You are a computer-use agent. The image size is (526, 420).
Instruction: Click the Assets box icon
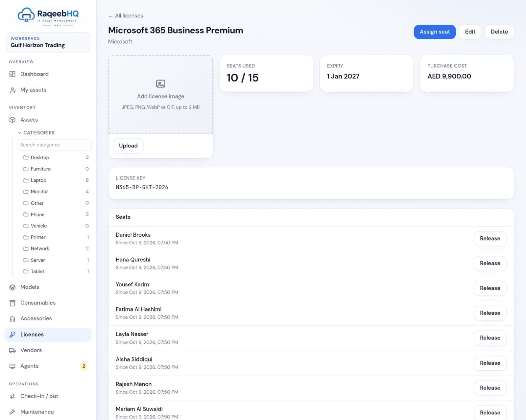point(12,120)
